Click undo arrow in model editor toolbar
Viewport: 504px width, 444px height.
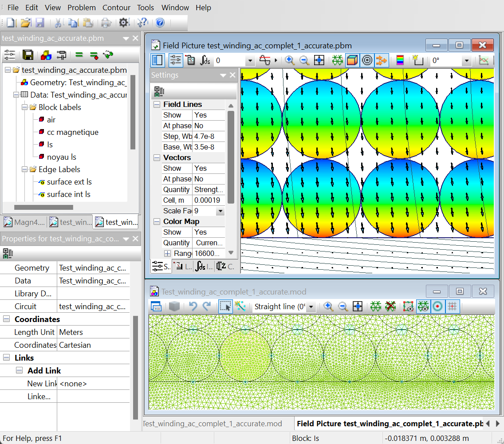(x=193, y=306)
